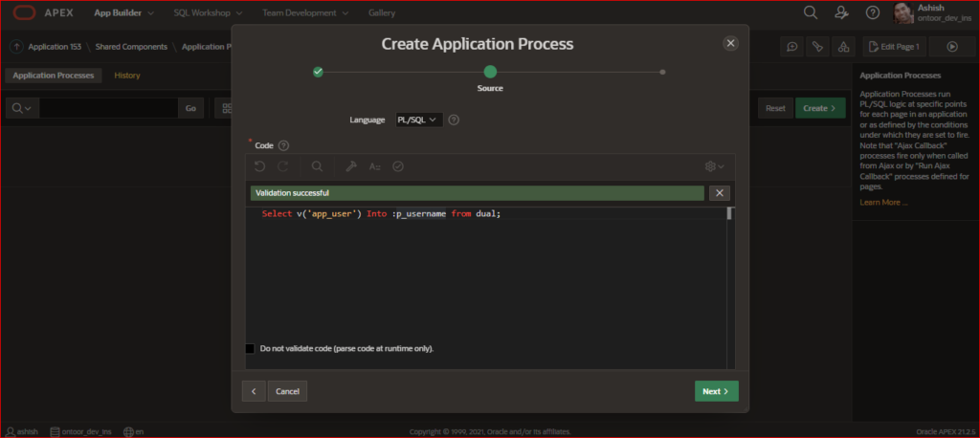Click the green Next button
The height and width of the screenshot is (438, 980).
716,391
